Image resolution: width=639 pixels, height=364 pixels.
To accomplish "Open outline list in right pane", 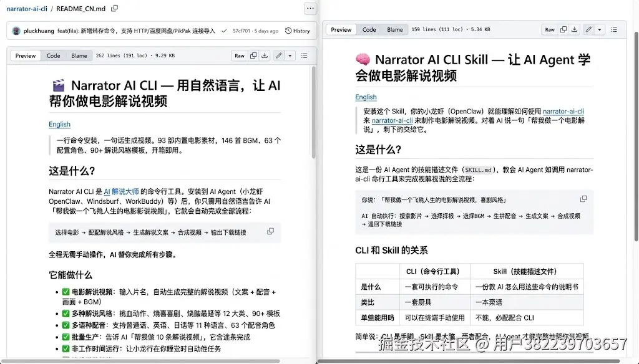I will coord(614,30).
